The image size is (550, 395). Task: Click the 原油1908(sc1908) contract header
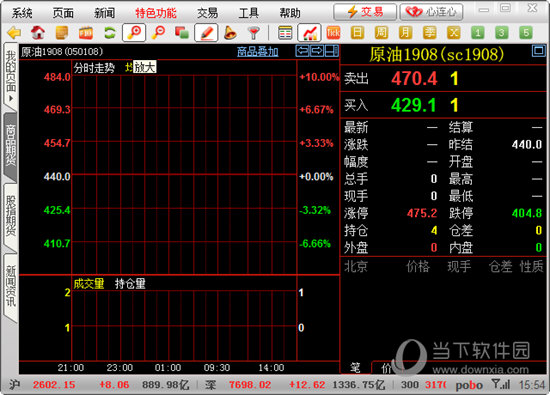coord(437,54)
